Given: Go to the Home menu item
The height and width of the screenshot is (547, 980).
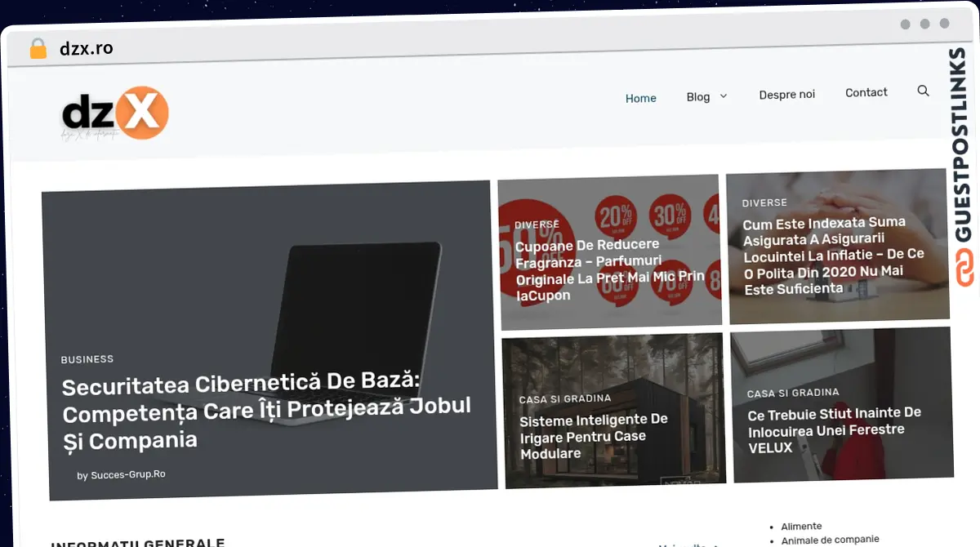Looking at the screenshot, I should pyautogui.click(x=641, y=98).
